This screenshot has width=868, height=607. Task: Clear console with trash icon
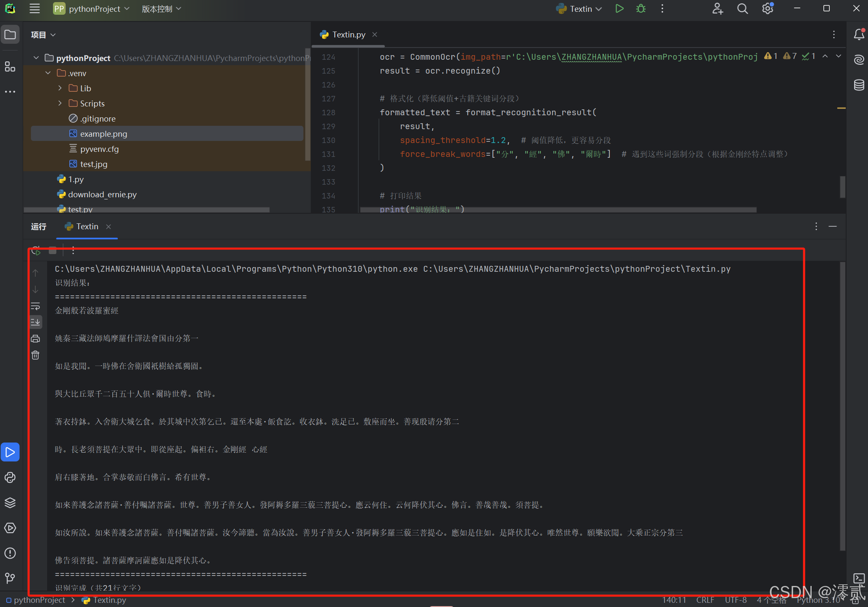[36, 355]
